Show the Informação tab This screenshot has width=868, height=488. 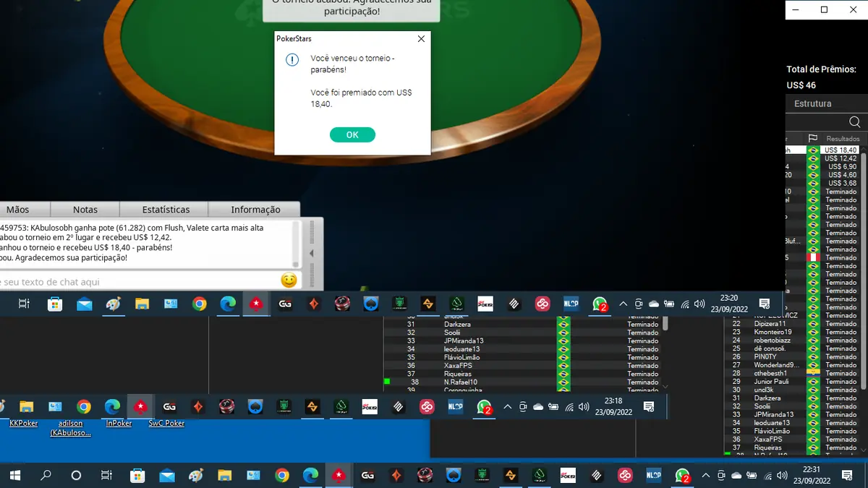tap(255, 210)
